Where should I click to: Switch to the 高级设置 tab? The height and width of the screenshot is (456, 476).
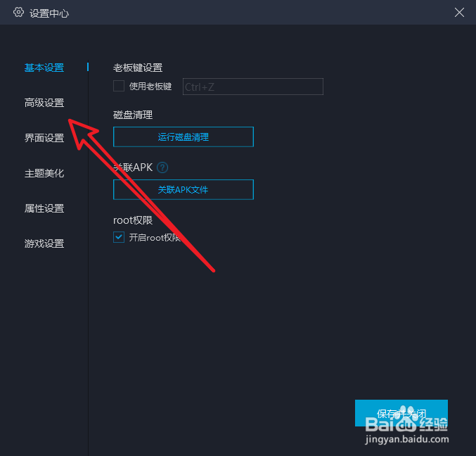44,103
